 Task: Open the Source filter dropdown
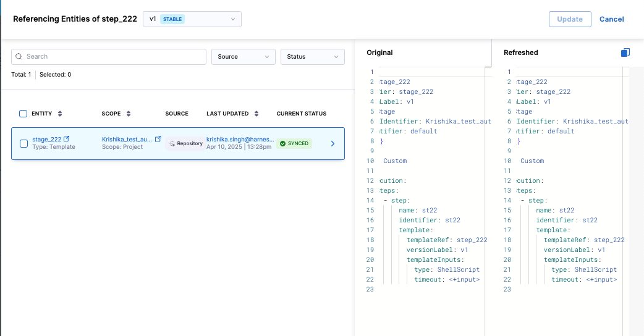[x=243, y=57]
